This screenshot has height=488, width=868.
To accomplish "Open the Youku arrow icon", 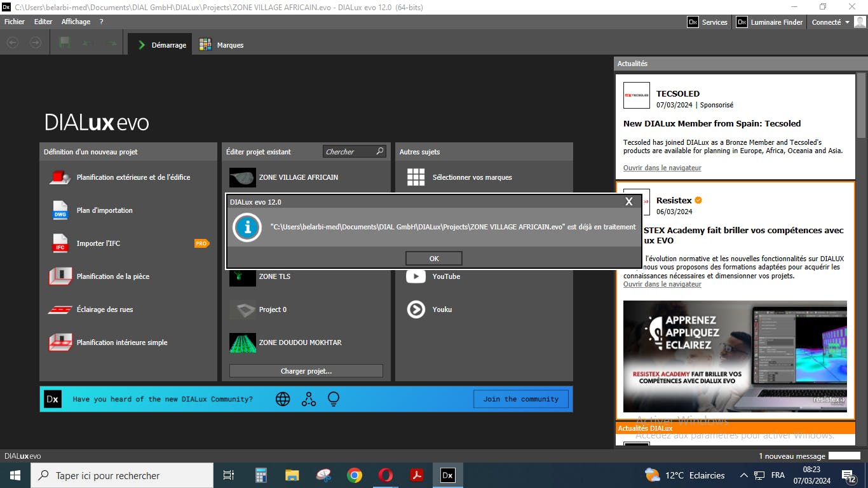I will click(416, 309).
